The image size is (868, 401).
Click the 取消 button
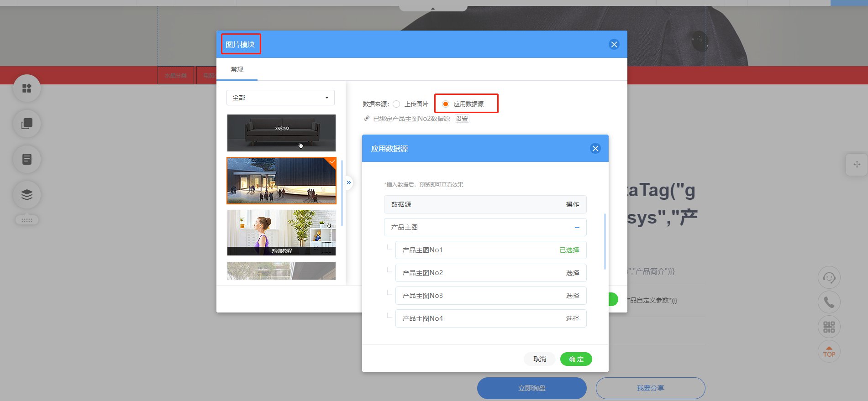coord(540,359)
